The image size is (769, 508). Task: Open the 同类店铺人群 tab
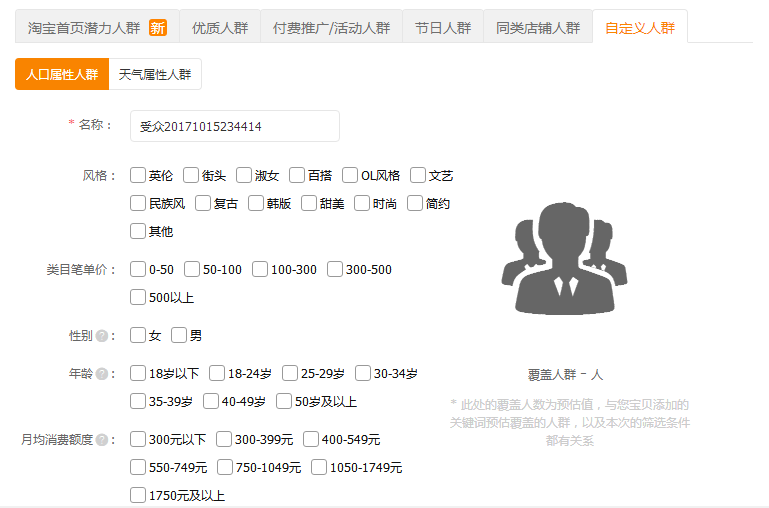tap(538, 28)
